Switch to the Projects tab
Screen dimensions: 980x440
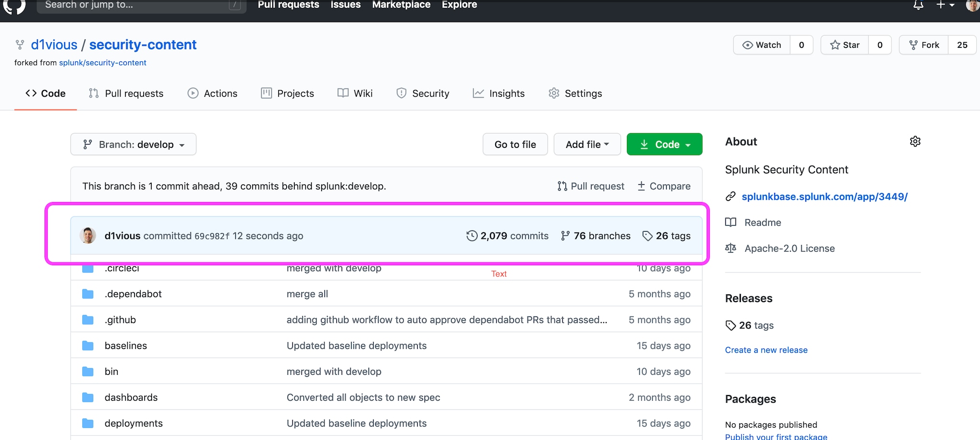pyautogui.click(x=288, y=93)
